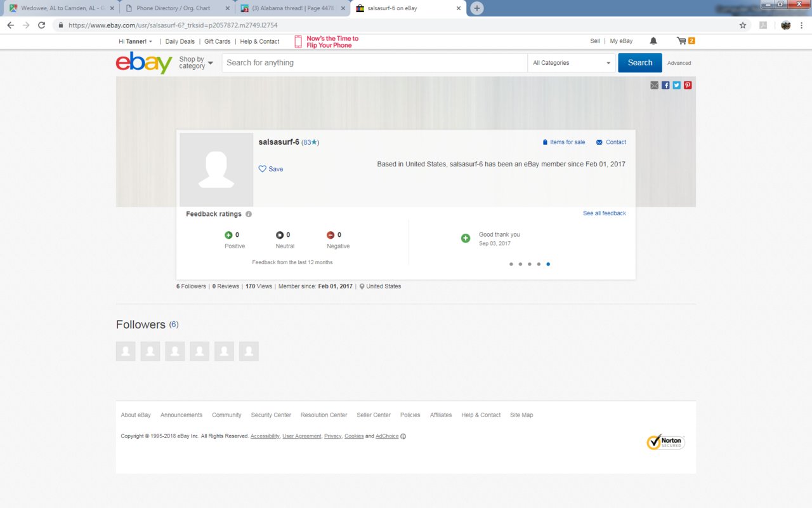Open About eBay footer link
This screenshot has width=812, height=508.
coord(136,415)
